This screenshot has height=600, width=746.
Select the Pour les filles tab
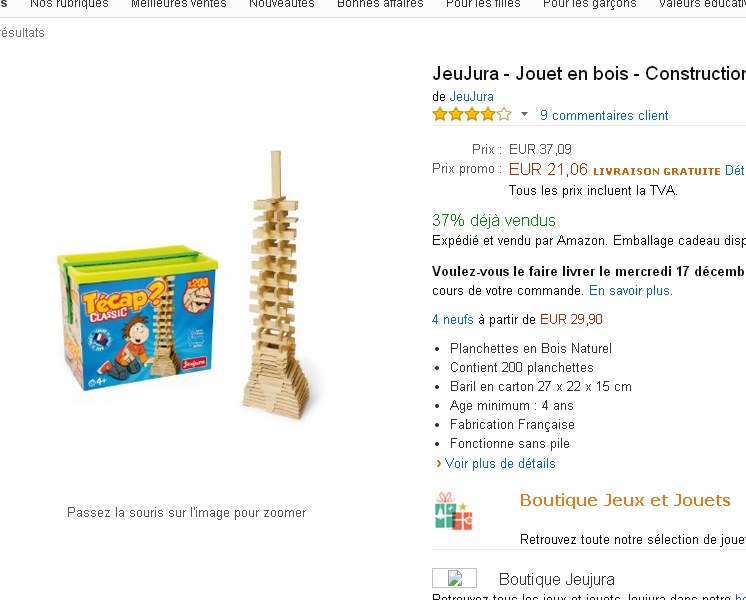483,4
